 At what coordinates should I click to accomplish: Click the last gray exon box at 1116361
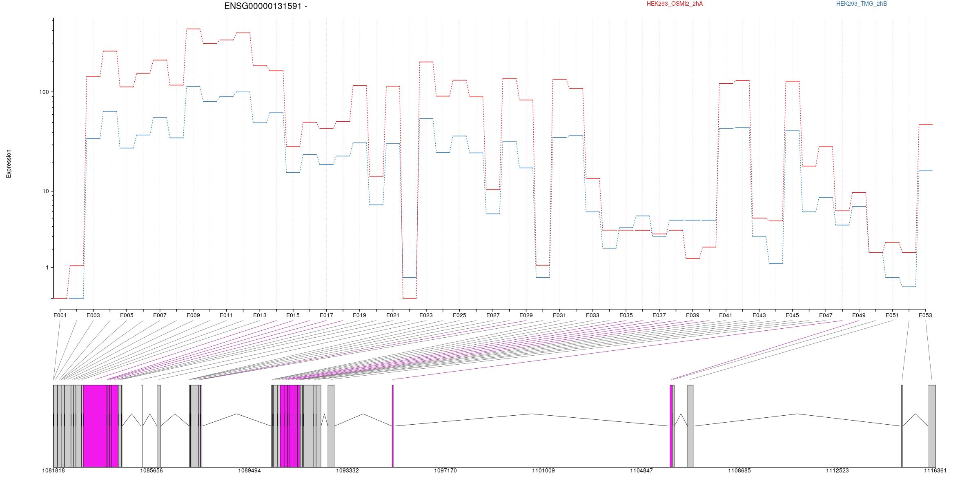point(932,426)
